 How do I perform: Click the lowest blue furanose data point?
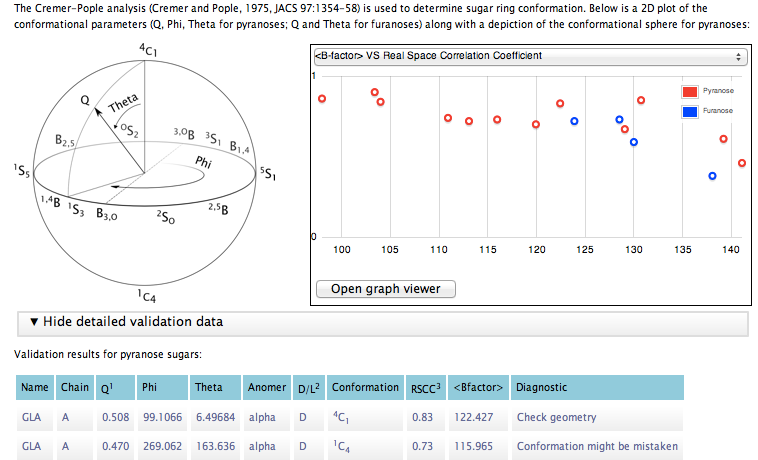click(712, 176)
